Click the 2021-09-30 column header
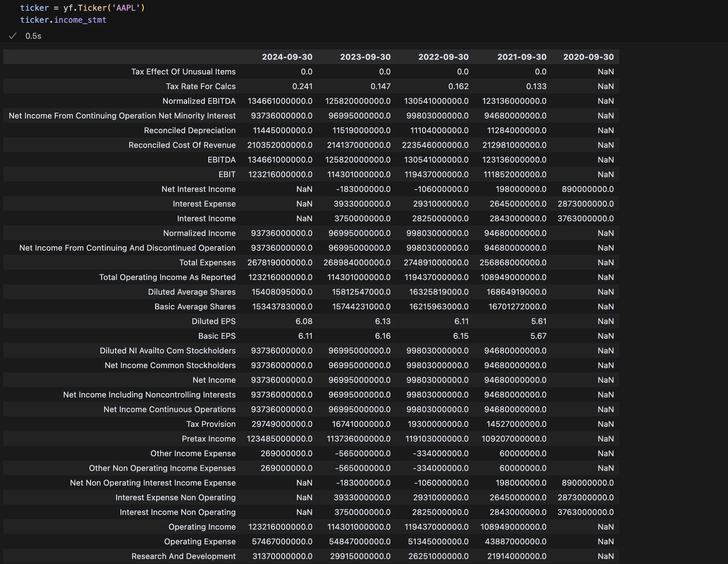This screenshot has width=728, height=564. [521, 57]
